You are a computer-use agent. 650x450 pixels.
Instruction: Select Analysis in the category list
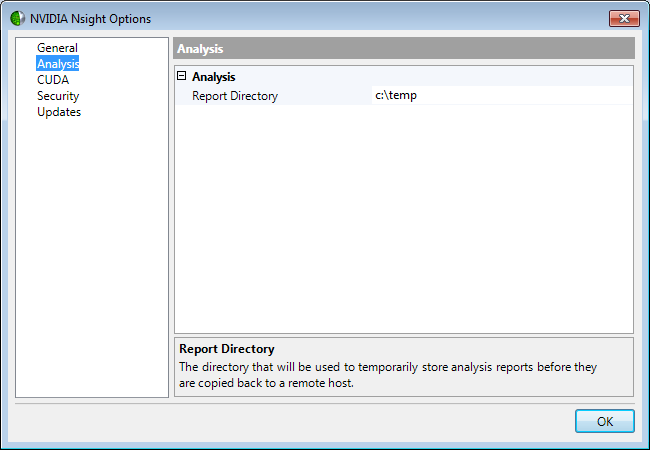pyautogui.click(x=58, y=64)
